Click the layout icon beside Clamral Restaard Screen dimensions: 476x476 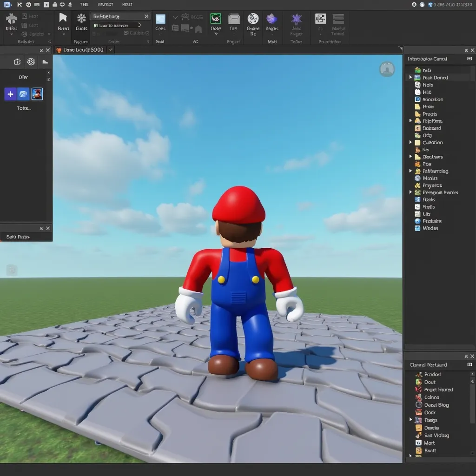[x=469, y=364]
